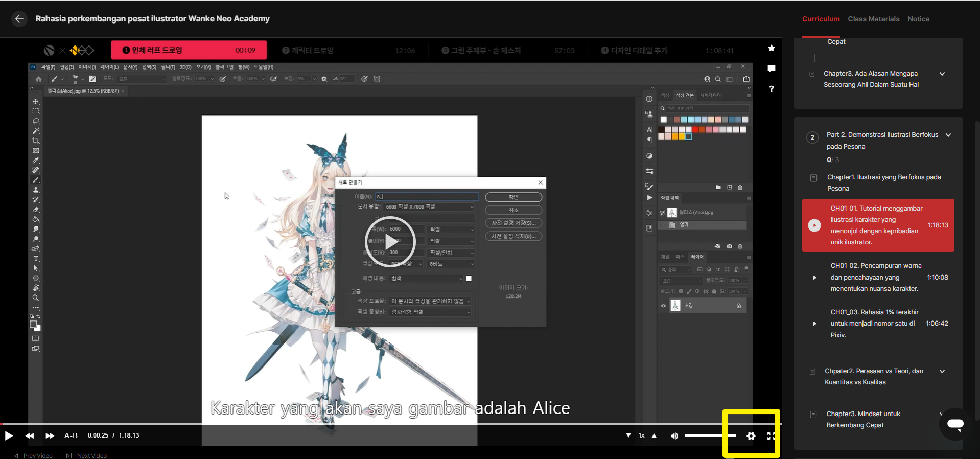Mute audio with the speaker icon
This screenshot has width=980, height=459.
point(674,436)
